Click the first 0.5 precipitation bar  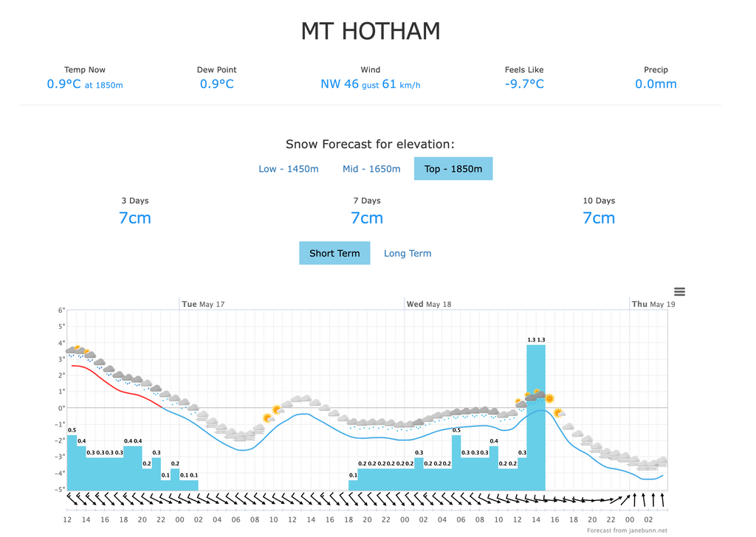point(72,462)
